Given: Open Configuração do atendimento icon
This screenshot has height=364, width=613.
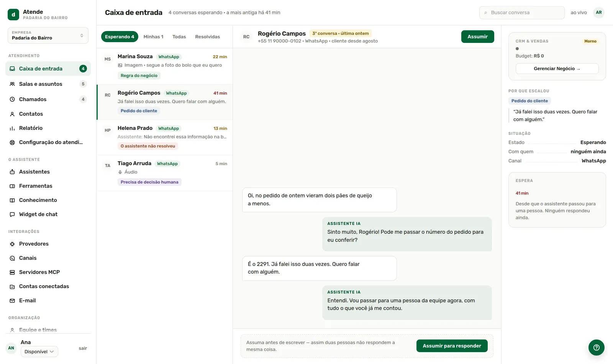Looking at the screenshot, I should click(12, 142).
